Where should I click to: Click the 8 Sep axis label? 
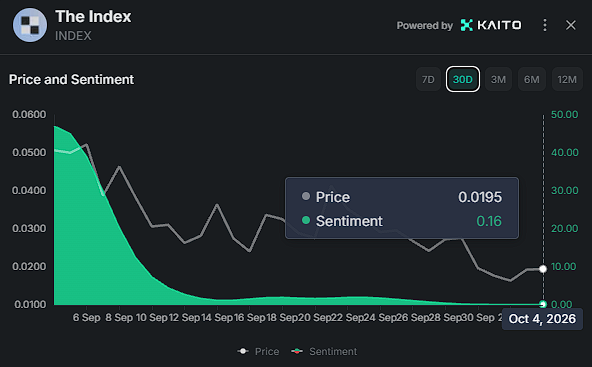pos(119,317)
